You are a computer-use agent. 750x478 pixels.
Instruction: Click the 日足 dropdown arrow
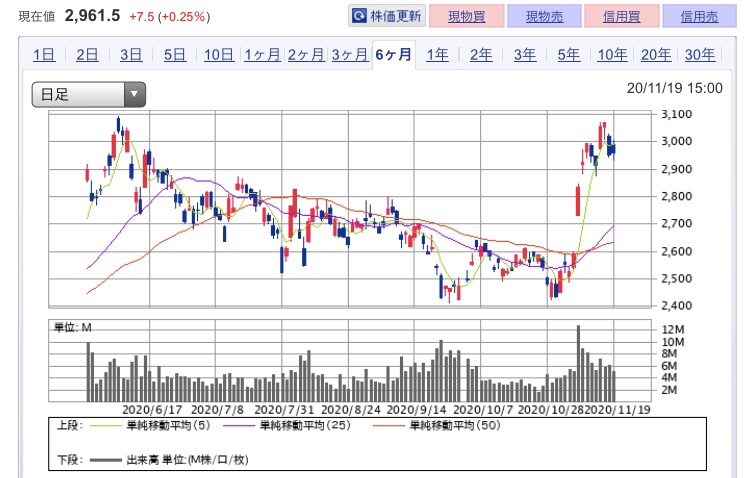(134, 94)
